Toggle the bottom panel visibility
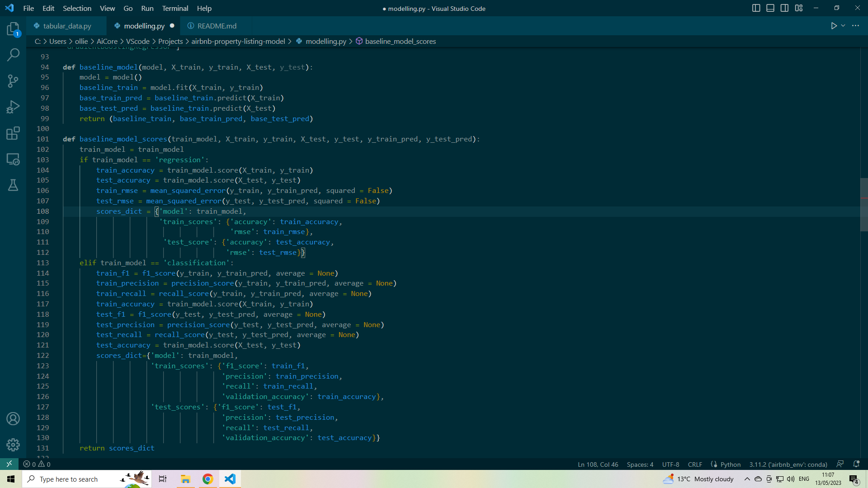Image resolution: width=868 pixels, height=488 pixels. point(770,8)
